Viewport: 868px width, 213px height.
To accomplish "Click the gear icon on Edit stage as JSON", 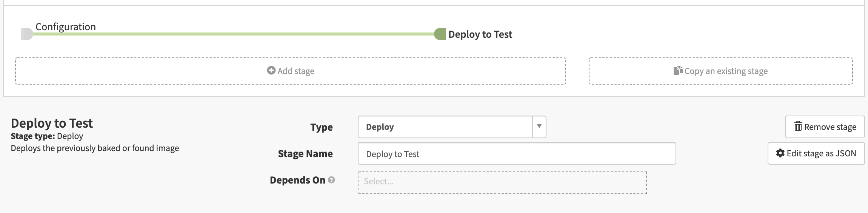I will [x=780, y=153].
